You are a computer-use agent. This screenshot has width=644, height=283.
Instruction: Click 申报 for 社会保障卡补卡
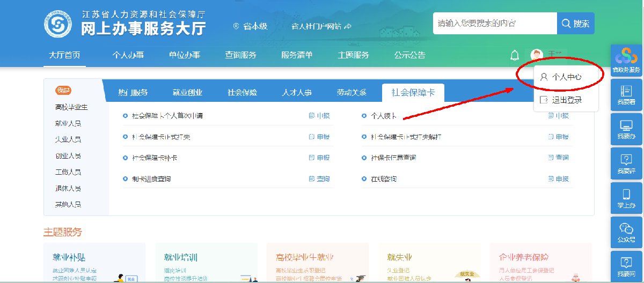pos(319,158)
